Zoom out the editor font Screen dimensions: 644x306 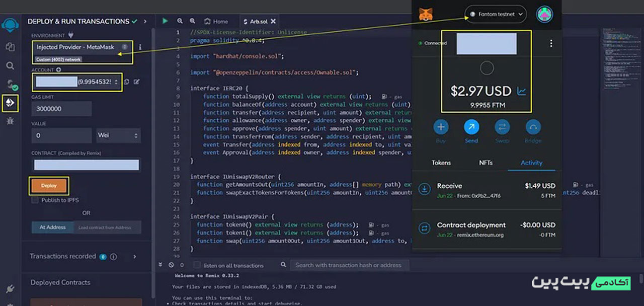pyautogui.click(x=180, y=21)
